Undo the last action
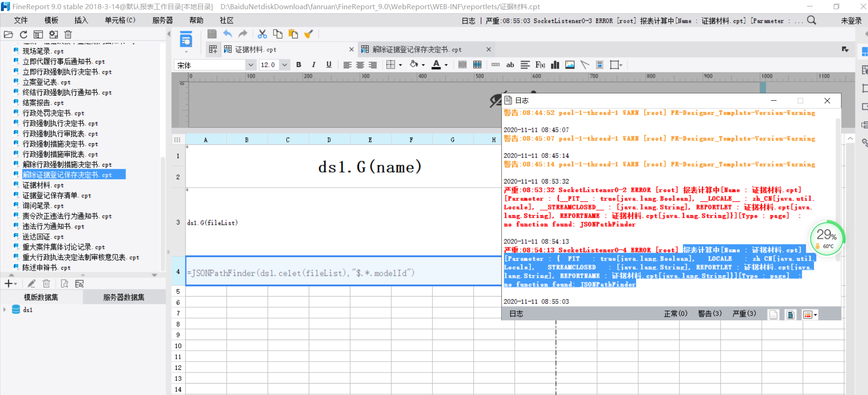 [228, 34]
